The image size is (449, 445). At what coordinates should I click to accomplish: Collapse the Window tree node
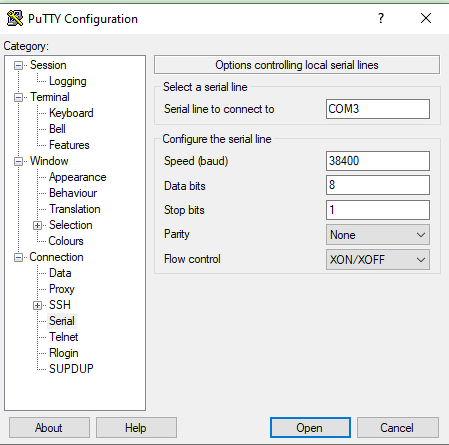[18, 161]
